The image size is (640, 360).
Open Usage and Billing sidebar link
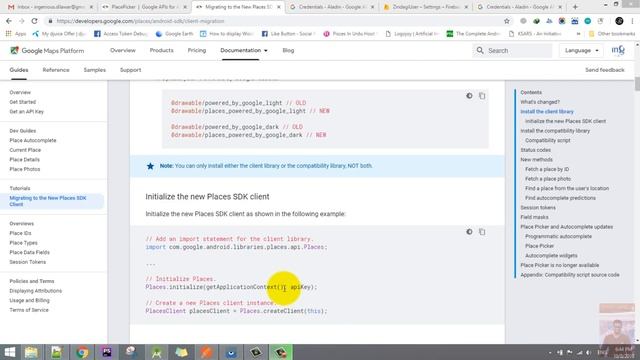(29, 300)
